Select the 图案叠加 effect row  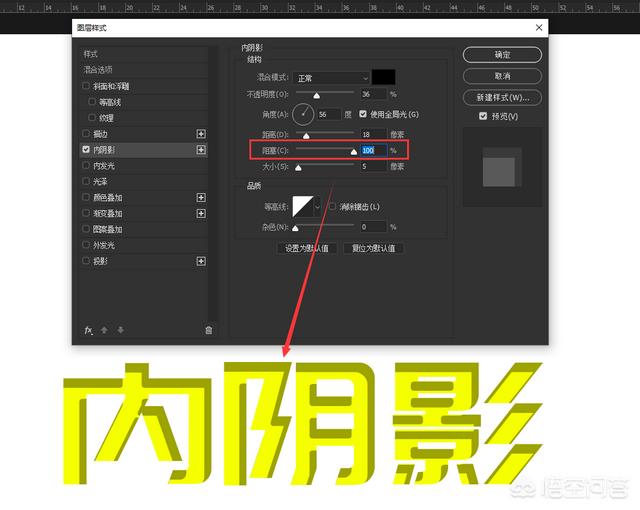point(144,229)
